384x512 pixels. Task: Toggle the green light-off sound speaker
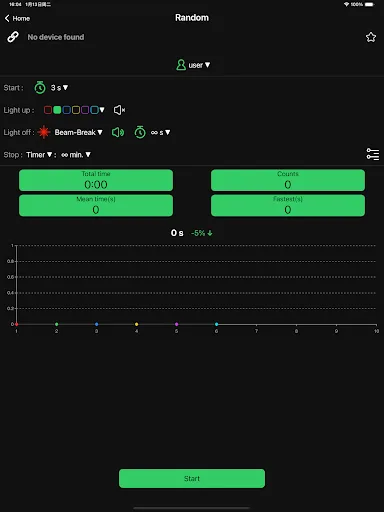pos(118,132)
